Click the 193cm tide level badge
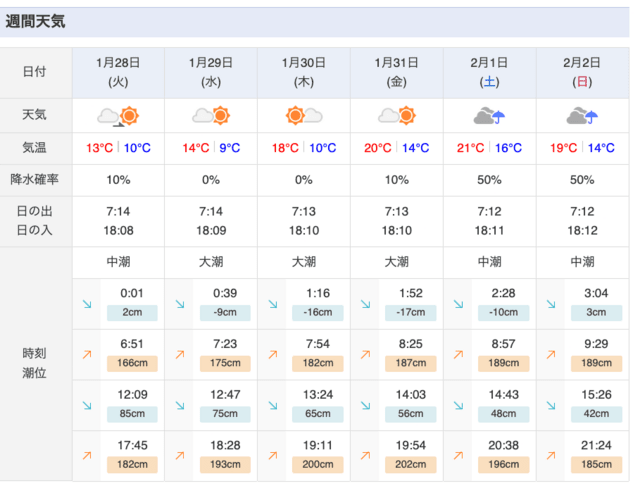 coord(225,464)
